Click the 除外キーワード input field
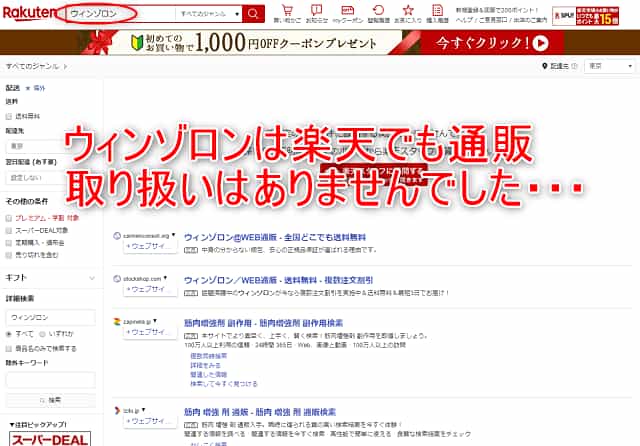Image resolution: width=640 pixels, height=446 pixels. coord(51,379)
